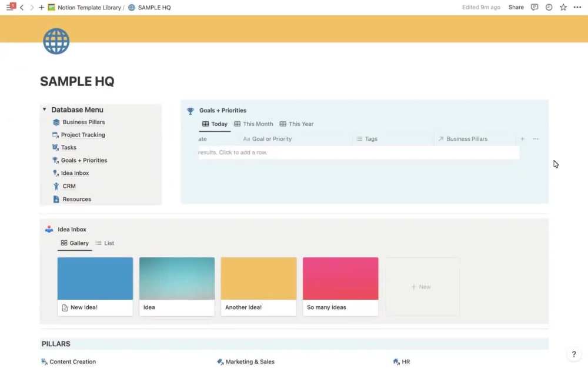Select Business Pillars in the Database Menu
This screenshot has height=368, width=588.
(x=82, y=122)
